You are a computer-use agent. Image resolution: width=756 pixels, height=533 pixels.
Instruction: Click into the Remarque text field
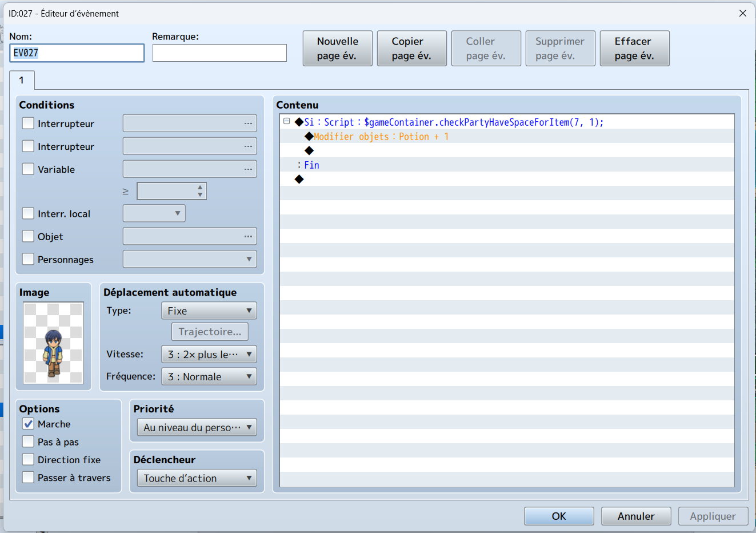click(x=219, y=53)
